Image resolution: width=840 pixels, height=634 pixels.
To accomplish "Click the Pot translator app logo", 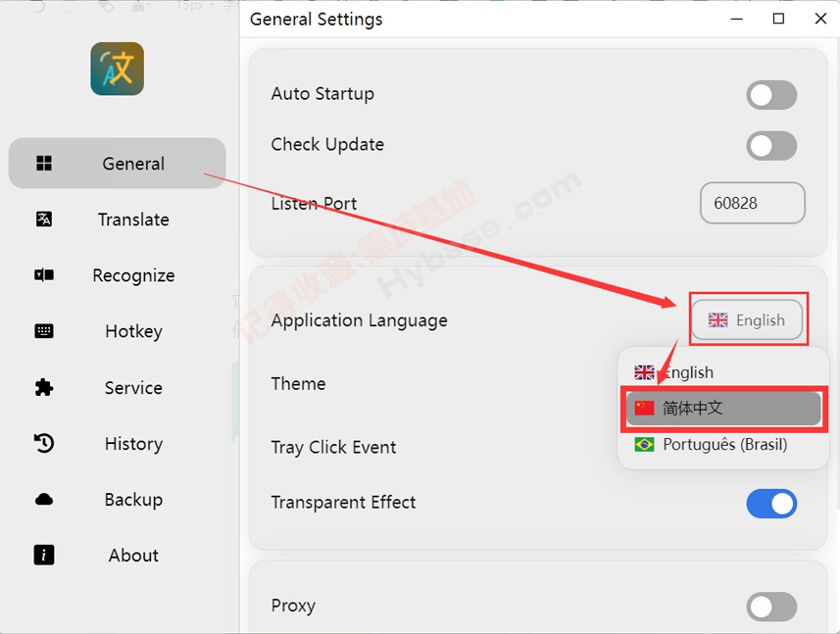I will pos(117,69).
